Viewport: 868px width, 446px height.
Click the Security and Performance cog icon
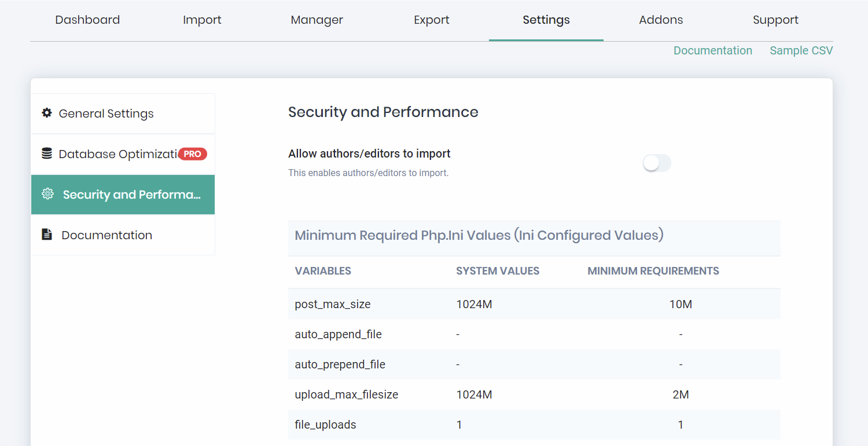click(47, 194)
